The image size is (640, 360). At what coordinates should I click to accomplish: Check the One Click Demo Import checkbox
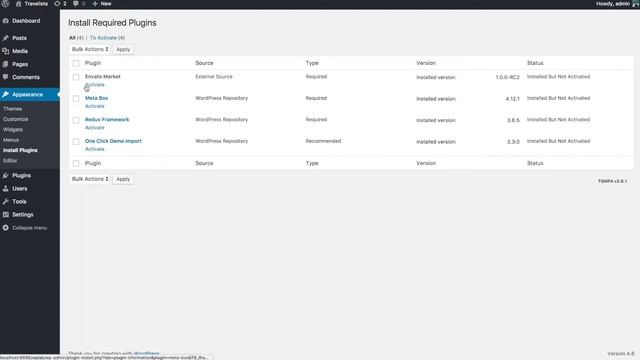pos(76,142)
